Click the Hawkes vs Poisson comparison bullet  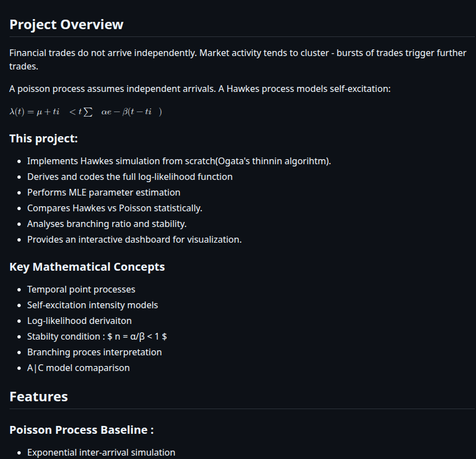(114, 208)
